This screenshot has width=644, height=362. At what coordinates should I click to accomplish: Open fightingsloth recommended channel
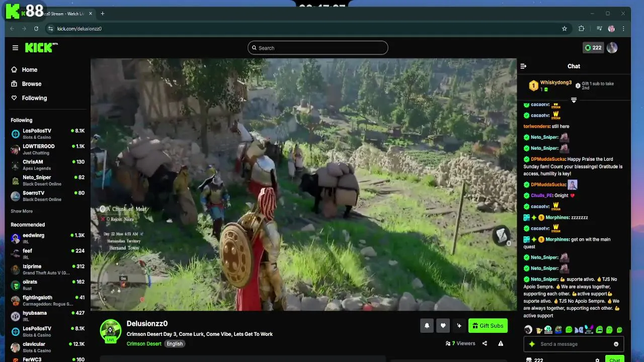coord(48,300)
